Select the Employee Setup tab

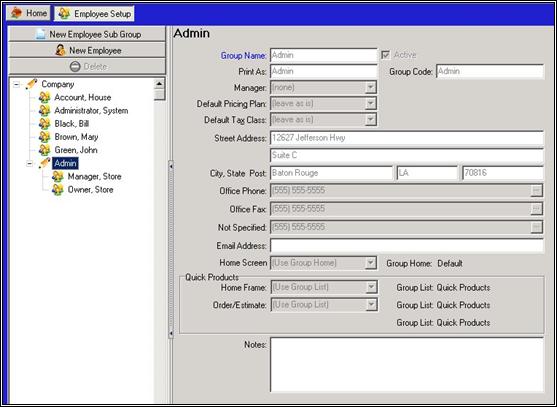click(x=94, y=13)
